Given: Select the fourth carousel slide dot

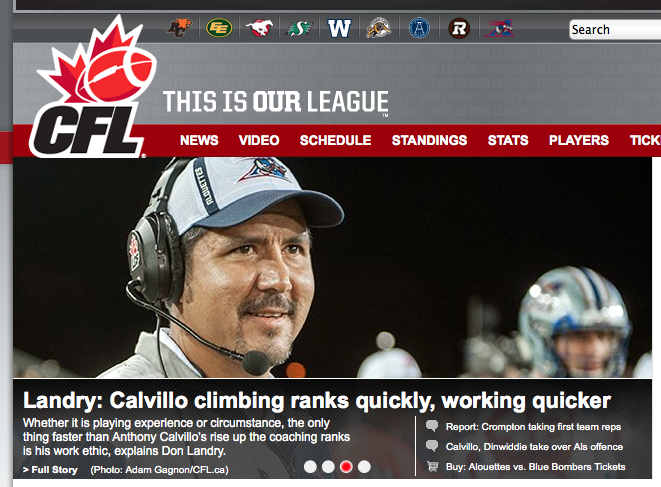Looking at the screenshot, I should [364, 467].
